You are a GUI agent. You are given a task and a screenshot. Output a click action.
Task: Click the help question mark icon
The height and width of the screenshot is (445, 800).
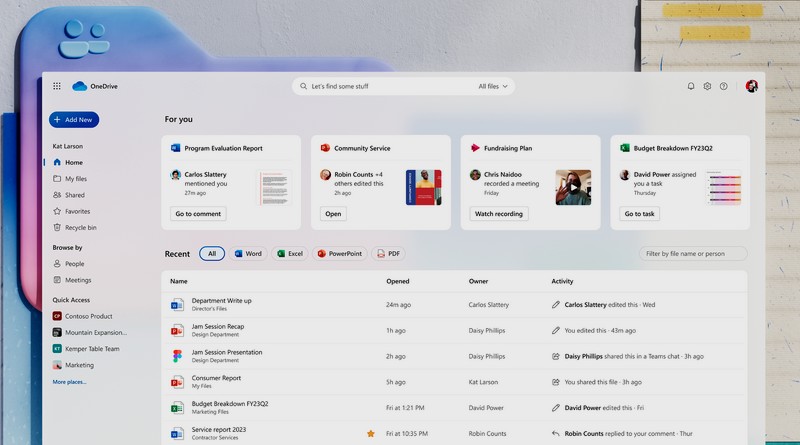pos(724,87)
